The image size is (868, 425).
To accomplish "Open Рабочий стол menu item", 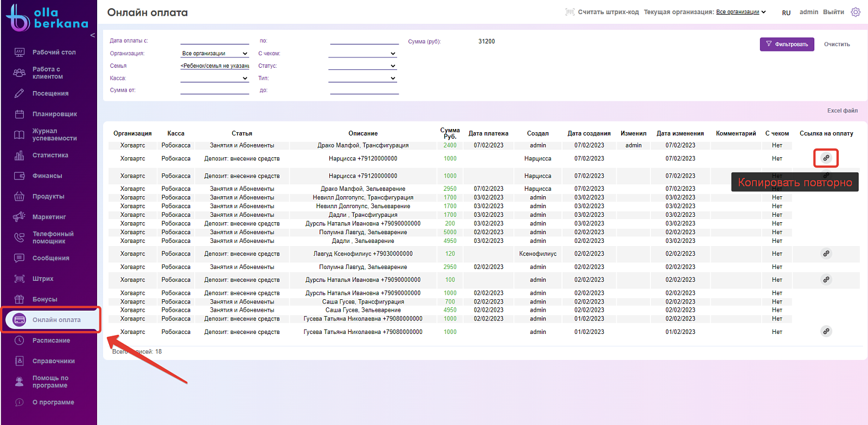I will [54, 52].
